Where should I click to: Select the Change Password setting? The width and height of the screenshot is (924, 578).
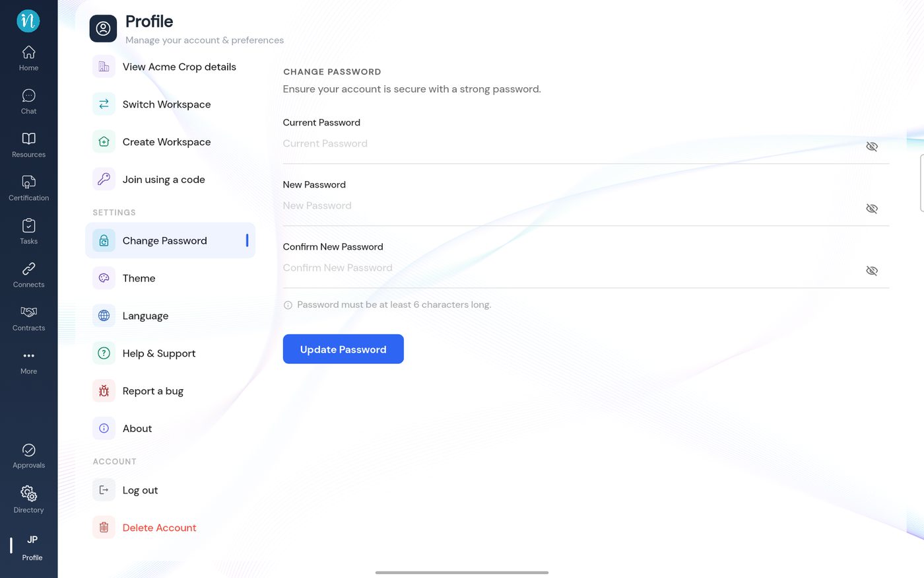click(x=170, y=240)
